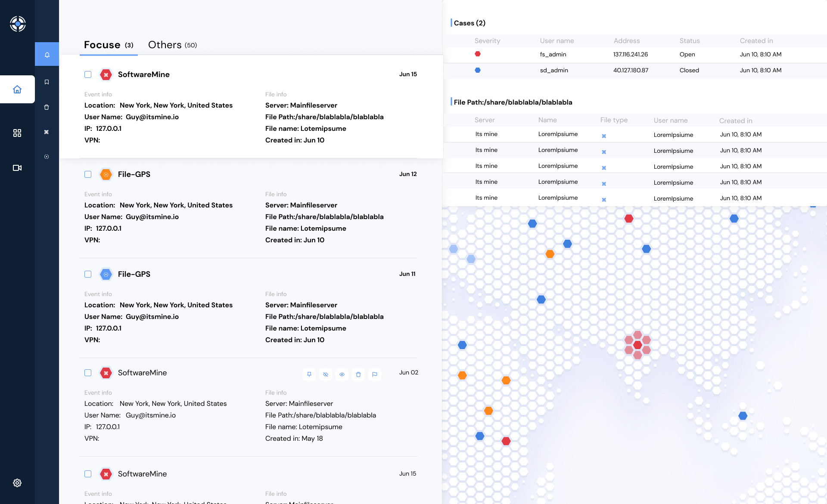Open the bookmark sidebar icon
This screenshot has width=827, height=504.
47,82
